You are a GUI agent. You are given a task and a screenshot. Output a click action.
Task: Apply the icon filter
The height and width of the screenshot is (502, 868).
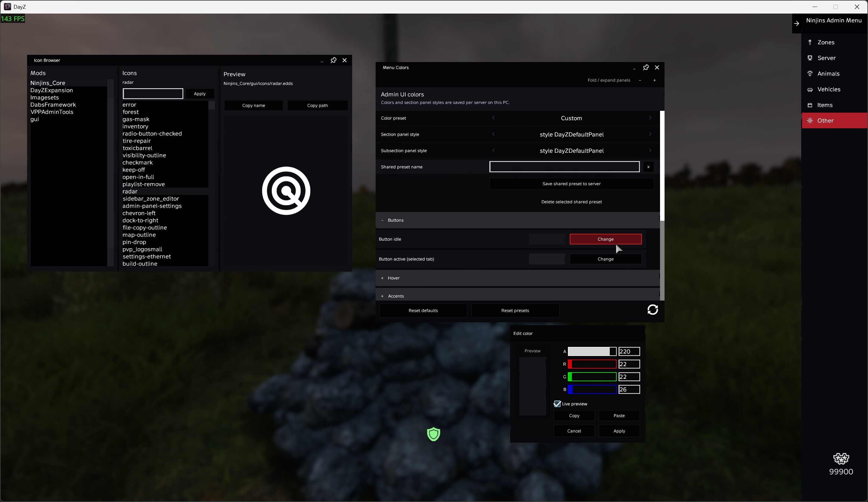point(200,94)
